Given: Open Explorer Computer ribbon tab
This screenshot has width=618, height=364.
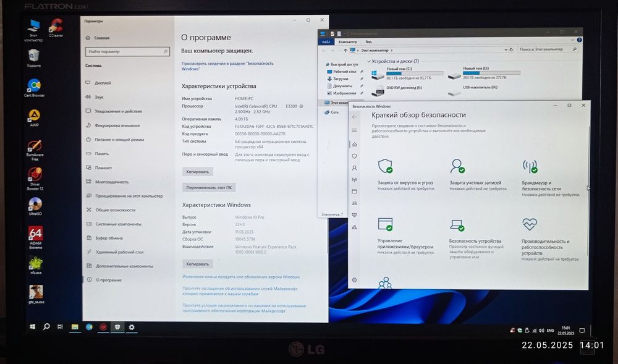Looking at the screenshot, I should click(x=347, y=42).
